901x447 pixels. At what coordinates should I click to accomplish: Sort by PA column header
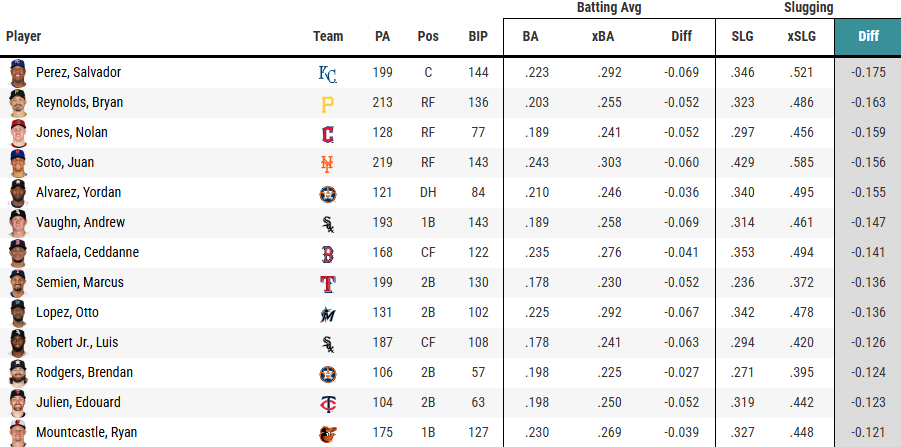382,36
